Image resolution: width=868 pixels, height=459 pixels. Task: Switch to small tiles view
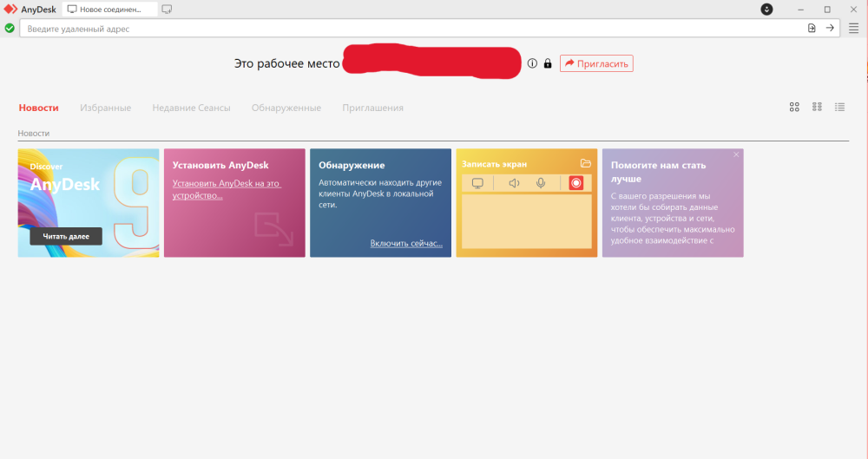pos(817,108)
